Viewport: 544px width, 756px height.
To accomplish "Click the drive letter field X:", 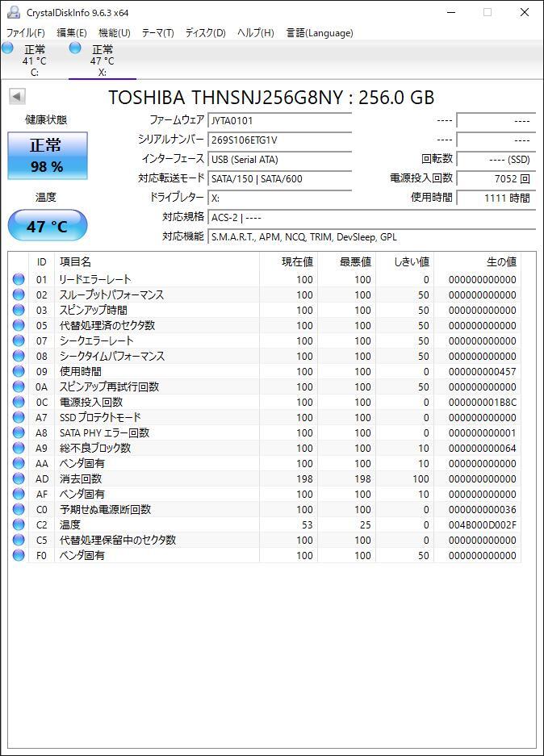I will pyautogui.click(x=280, y=198).
